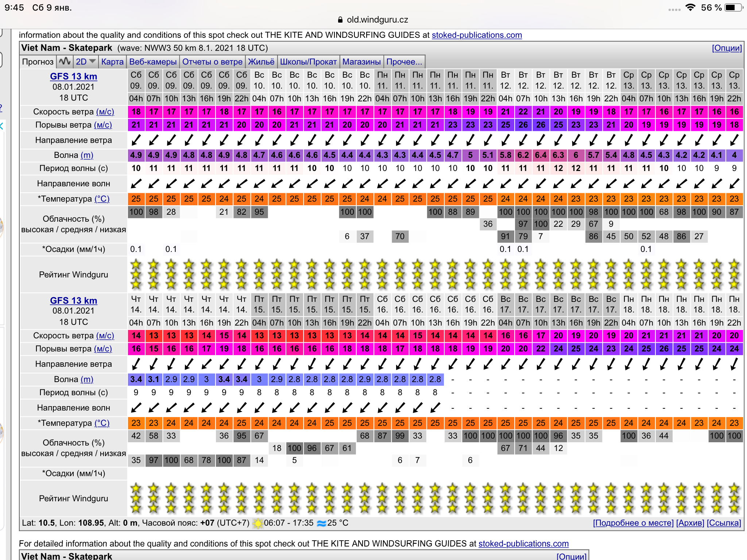Click the 'Lat: 10.5, Lon: 108.95' coordinates text
The height and width of the screenshot is (560, 747).
[x=63, y=523]
